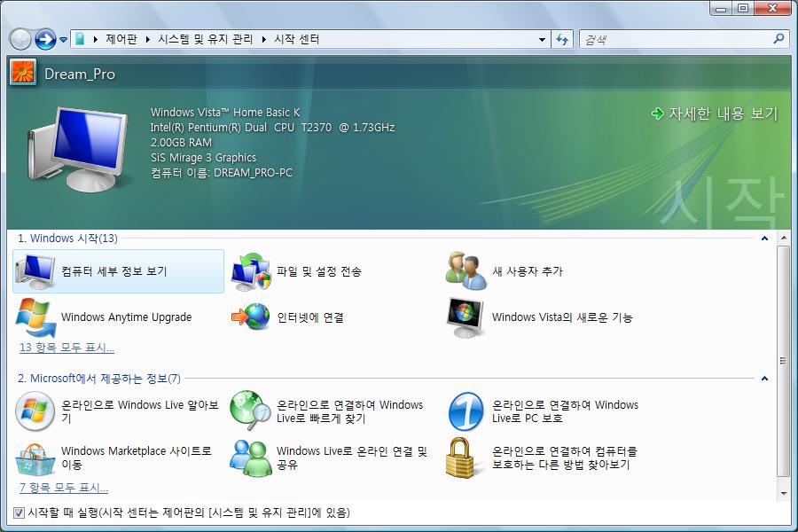
Task: Click the Windows Vista Home Basic K text
Action: click(x=225, y=112)
